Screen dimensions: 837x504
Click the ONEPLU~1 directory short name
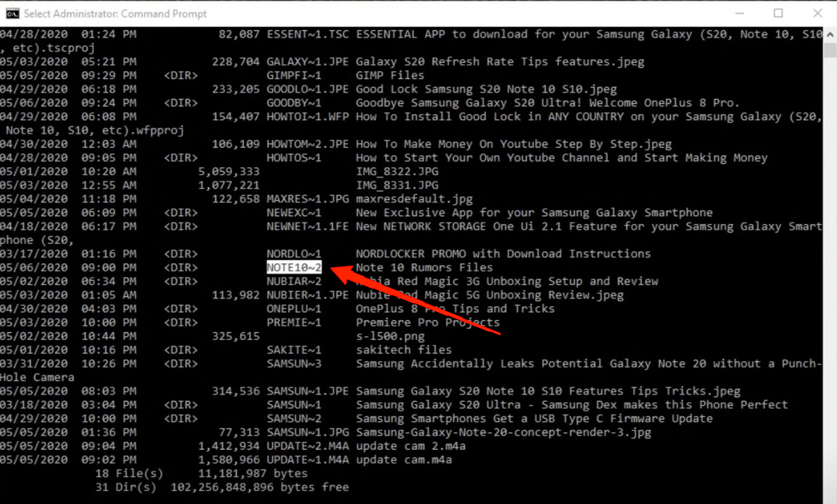pos(294,308)
